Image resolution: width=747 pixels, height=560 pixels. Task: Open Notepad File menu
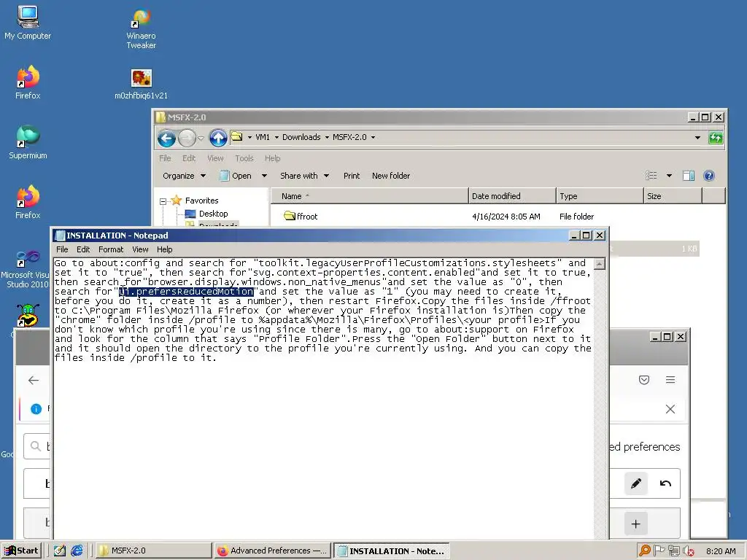point(62,249)
